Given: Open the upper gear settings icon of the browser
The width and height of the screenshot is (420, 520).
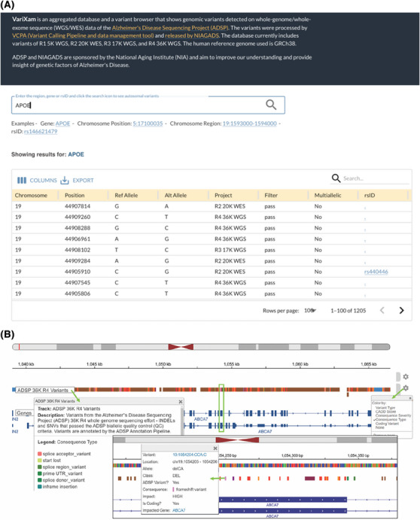Looking at the screenshot, I should point(406,377).
